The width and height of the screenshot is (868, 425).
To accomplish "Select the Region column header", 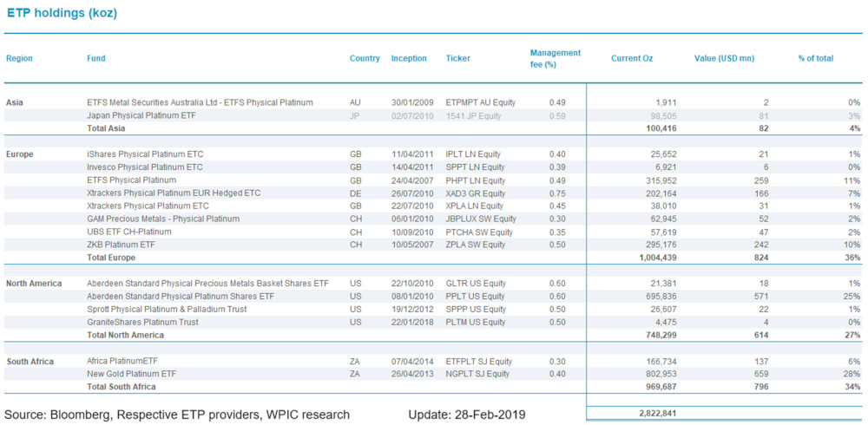I will click(19, 59).
